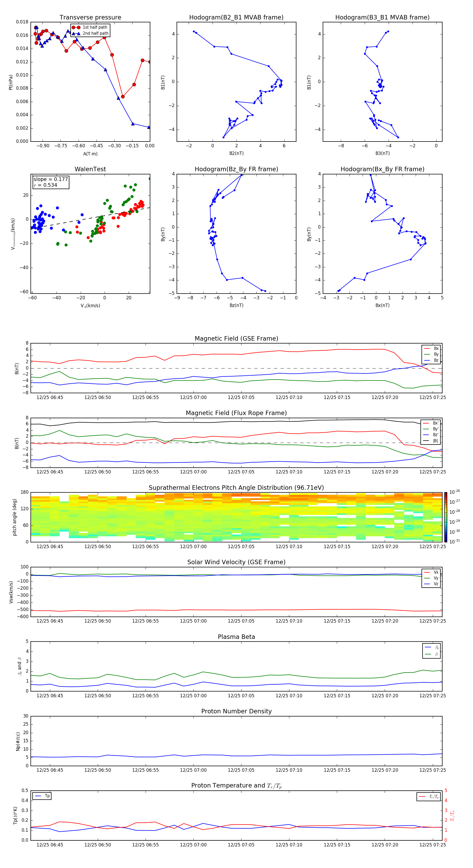Click the β_p legend entry in Plasma Beta
Image resolution: width=473 pixels, height=868 pixels.
(431, 647)
